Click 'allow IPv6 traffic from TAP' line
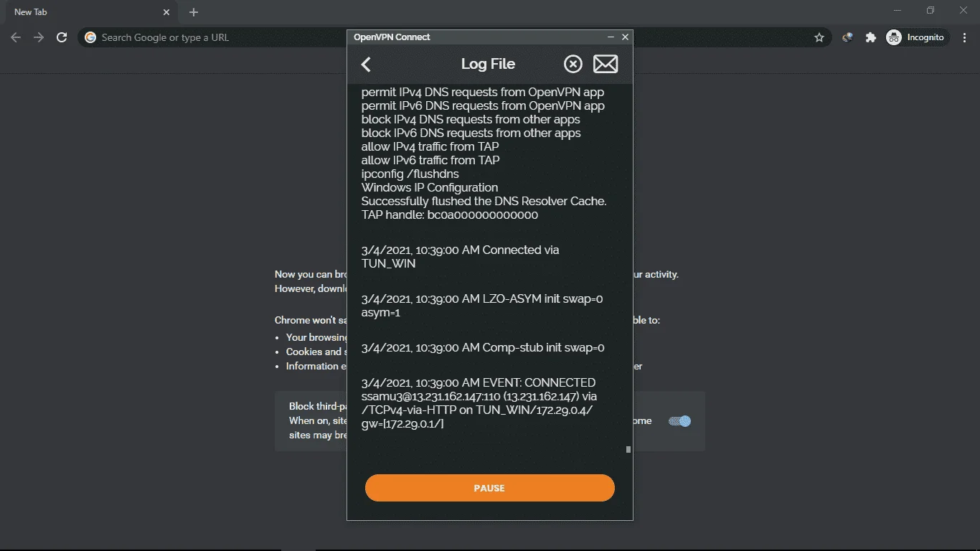This screenshot has width=980, height=551. click(x=430, y=160)
